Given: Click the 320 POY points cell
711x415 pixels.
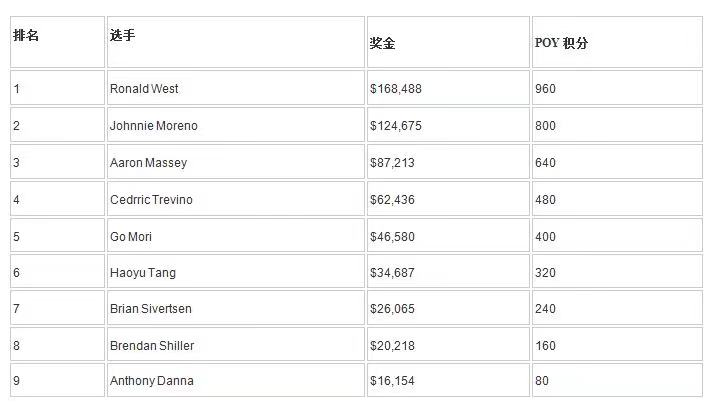Looking at the screenshot, I should [x=617, y=272].
